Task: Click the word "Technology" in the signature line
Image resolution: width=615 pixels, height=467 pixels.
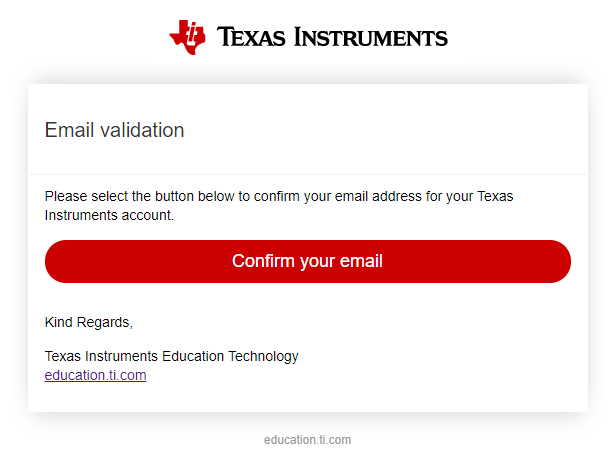Action: [x=264, y=356]
